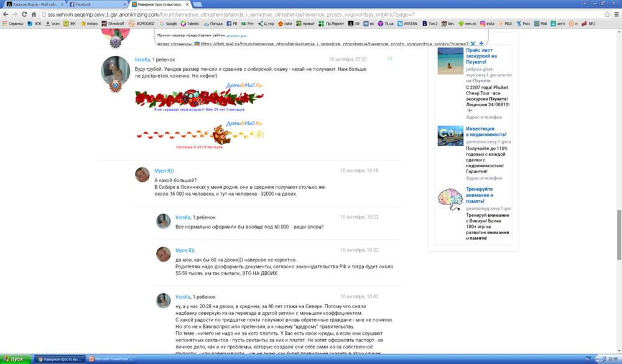Image resolution: width=622 pixels, height=364 pixels.
Task: Open a new browser tab
Action: point(197,4)
